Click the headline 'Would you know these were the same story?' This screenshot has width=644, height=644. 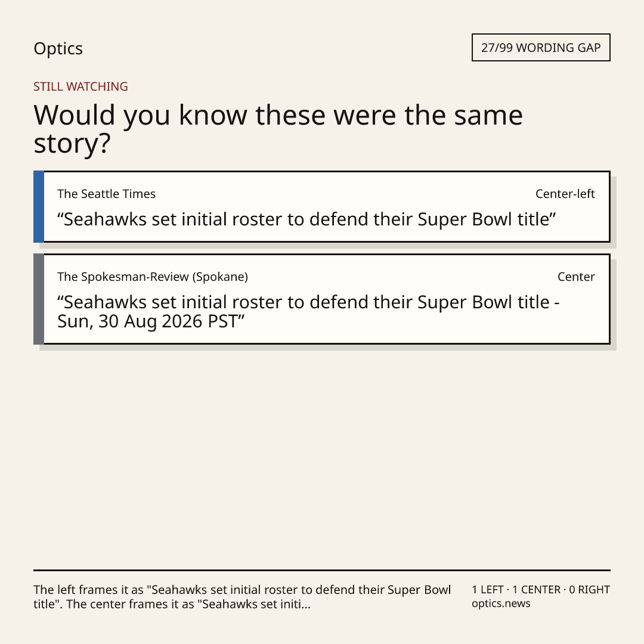click(278, 129)
